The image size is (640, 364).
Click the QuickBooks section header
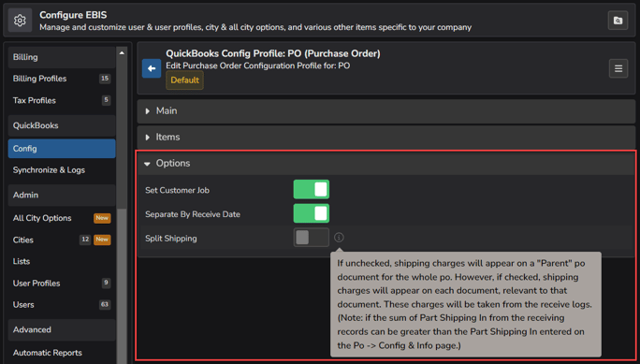pos(62,125)
